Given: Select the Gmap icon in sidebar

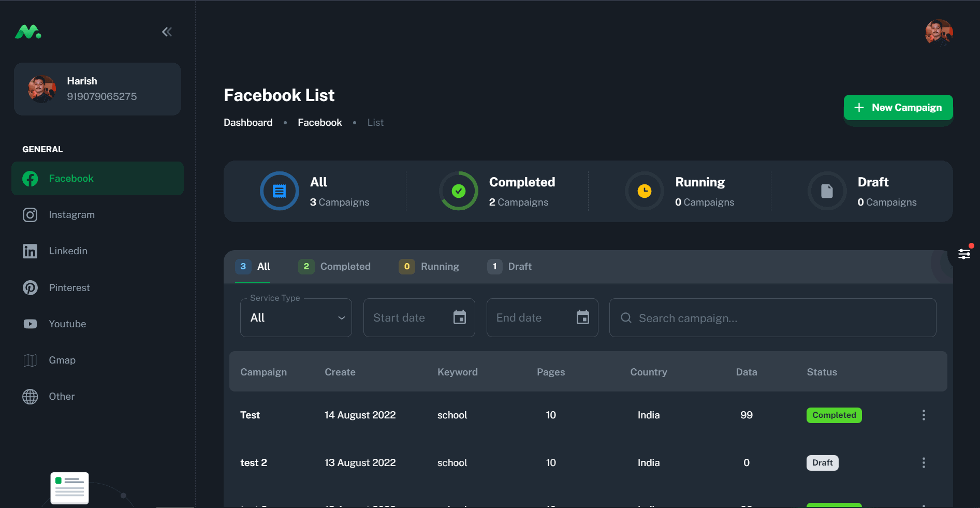Looking at the screenshot, I should pos(30,360).
